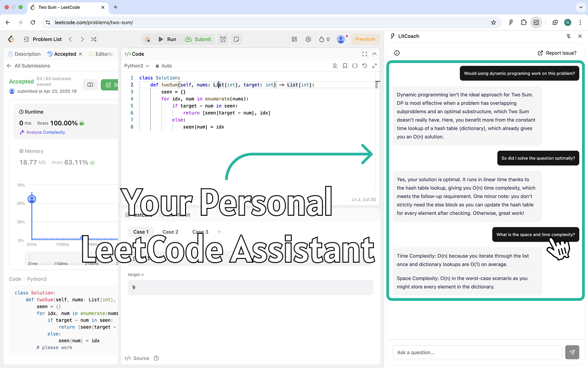Close the LitCoach side panel
Screen dimensions: 588x368
click(580, 36)
